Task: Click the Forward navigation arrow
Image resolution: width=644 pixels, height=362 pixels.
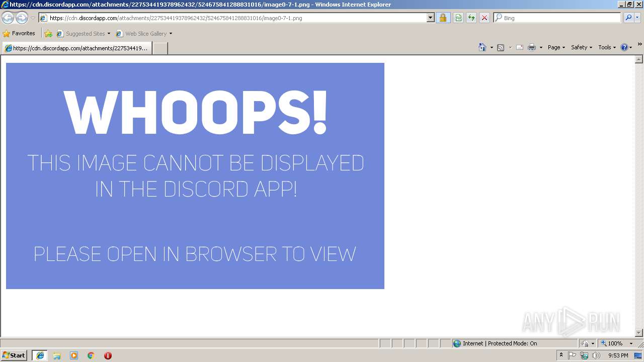Action: click(22, 18)
